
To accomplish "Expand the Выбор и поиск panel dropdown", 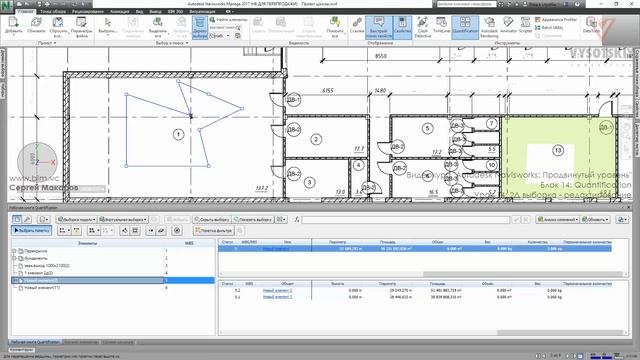I will point(172,43).
